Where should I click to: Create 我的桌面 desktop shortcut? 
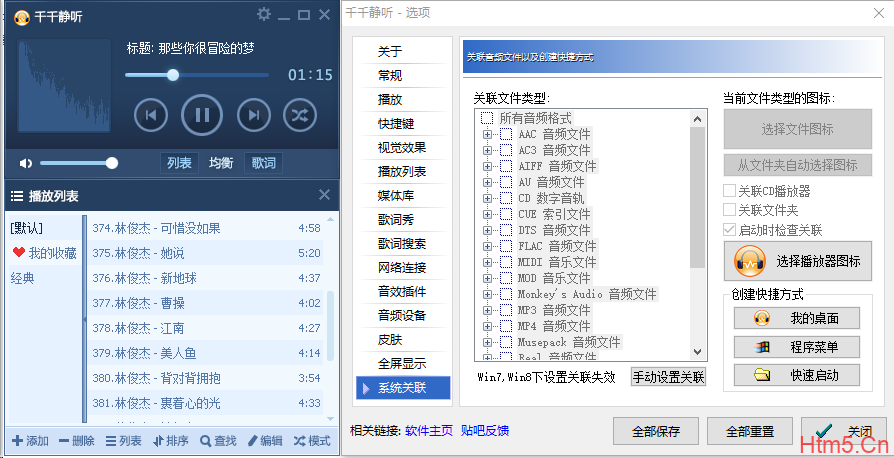coord(797,318)
